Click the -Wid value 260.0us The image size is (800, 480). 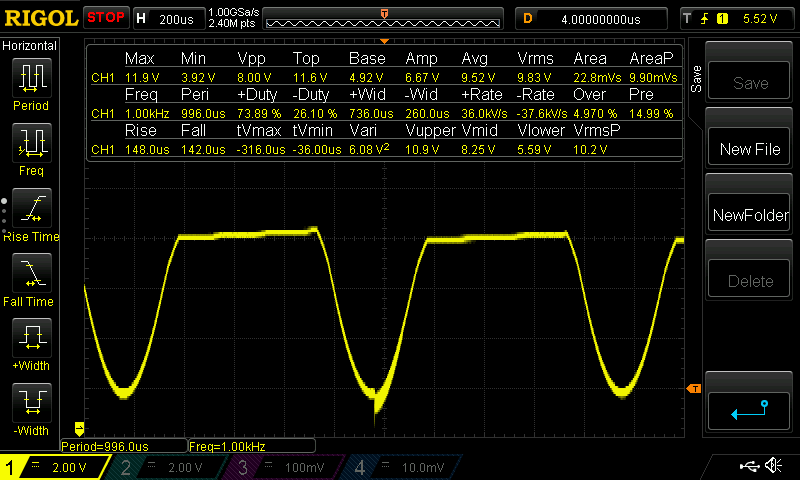[x=428, y=113]
